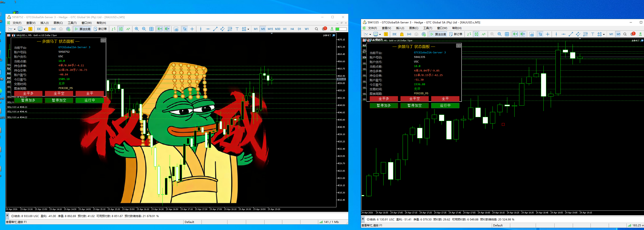Insert Fibonacci retracement in the left window
Viewport: 644px width, 230px height.
(230, 29)
